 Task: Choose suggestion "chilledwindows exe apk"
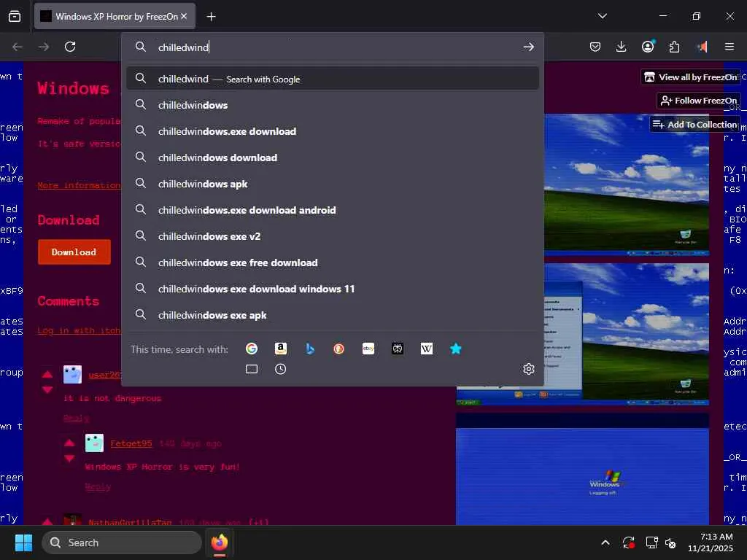(x=333, y=315)
